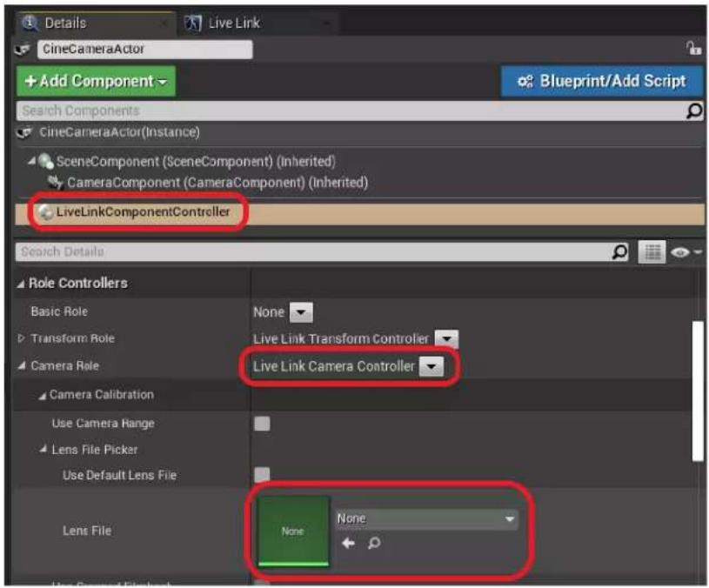Open the property matrix grid view icon
709x588 pixels.
tap(652, 251)
